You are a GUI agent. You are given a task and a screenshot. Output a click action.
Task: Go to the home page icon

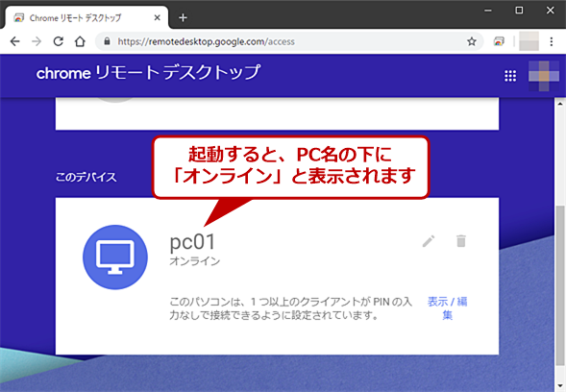pos(80,41)
